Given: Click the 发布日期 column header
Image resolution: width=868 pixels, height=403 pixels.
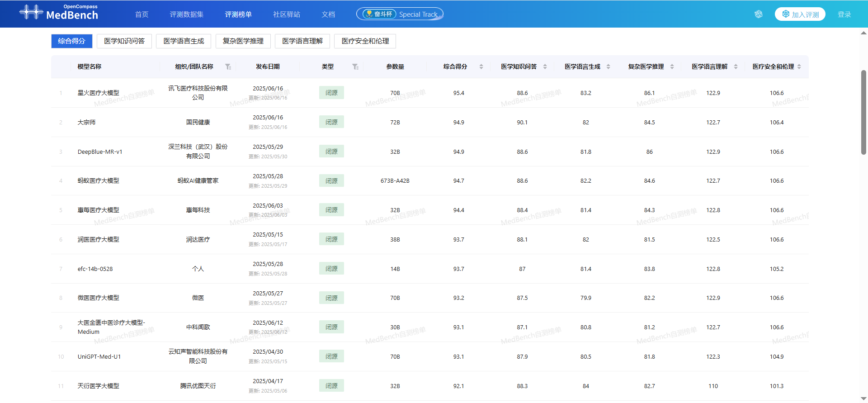Looking at the screenshot, I should [x=268, y=67].
